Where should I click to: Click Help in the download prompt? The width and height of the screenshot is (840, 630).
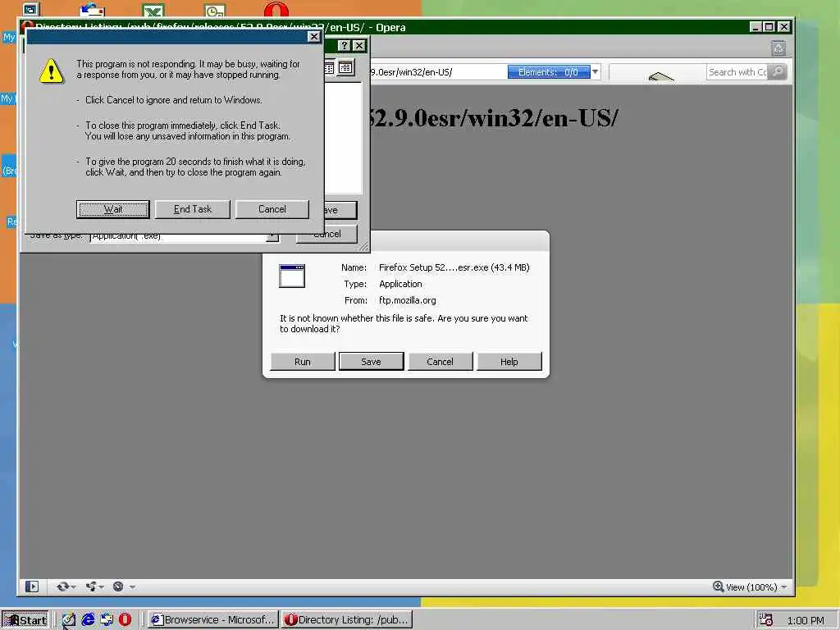509,362
